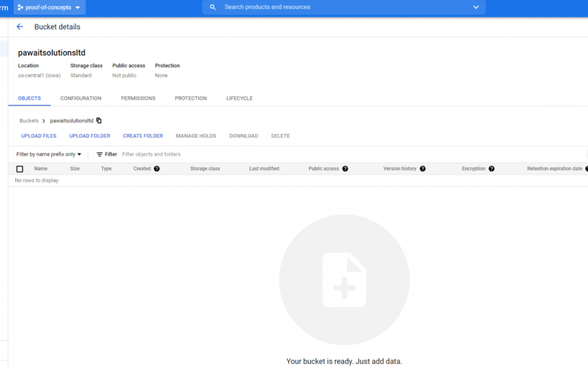This screenshot has height=368, width=588.
Task: Open Filter by name prefix only dropdown
Action: [x=49, y=154]
